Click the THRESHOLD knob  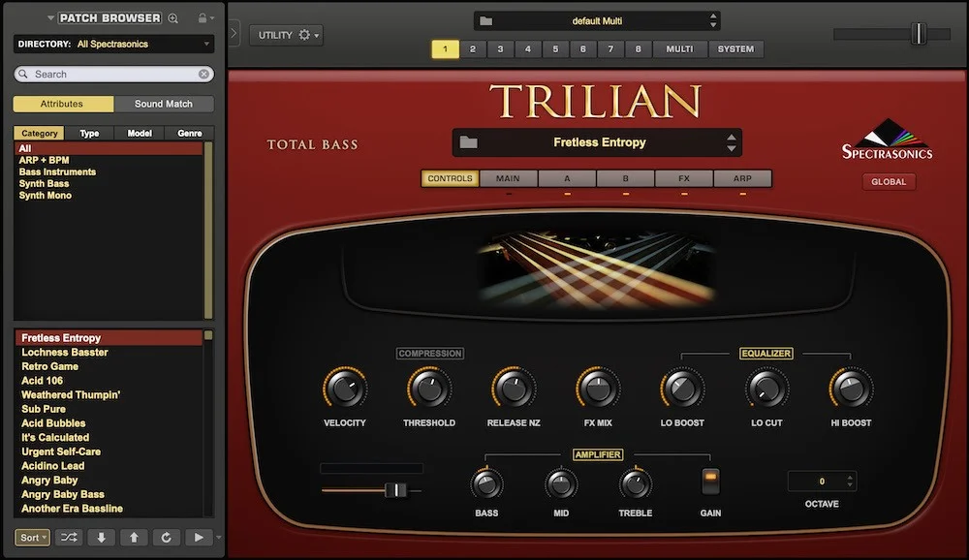(429, 389)
